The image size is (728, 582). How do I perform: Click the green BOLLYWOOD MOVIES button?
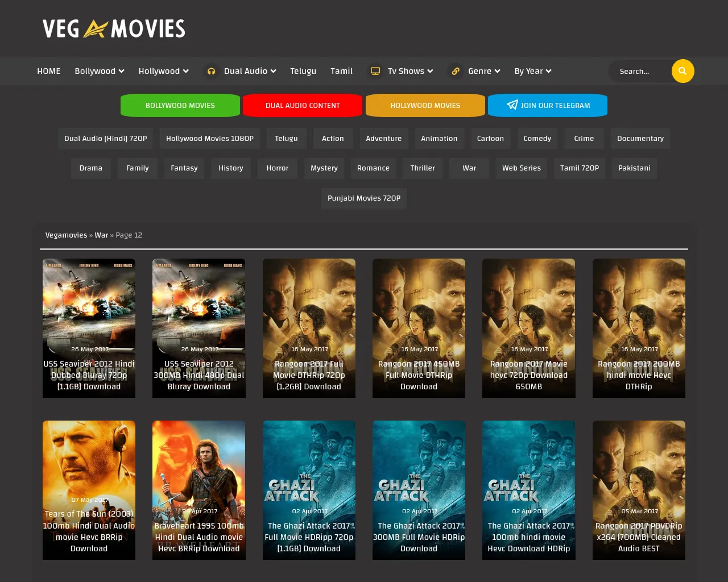click(x=180, y=105)
